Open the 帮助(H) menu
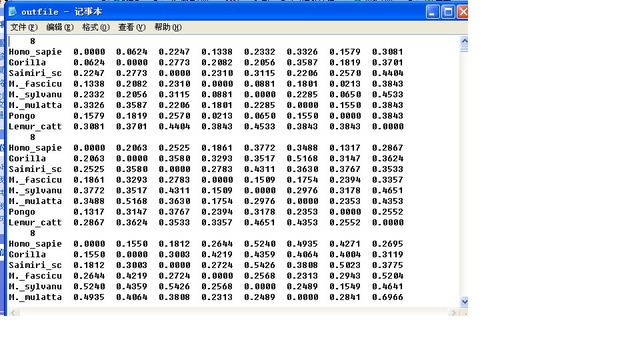640x360 pixels. coord(168,27)
